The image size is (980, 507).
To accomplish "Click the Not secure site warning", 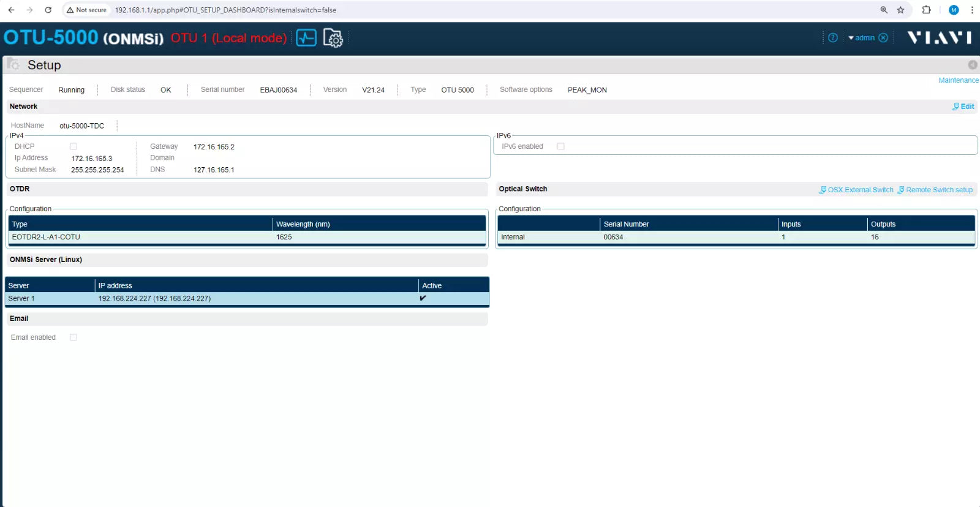I will (x=86, y=10).
